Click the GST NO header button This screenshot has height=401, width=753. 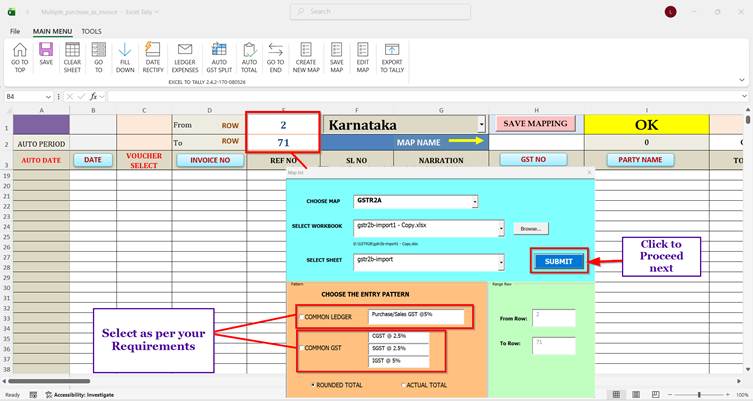pos(533,159)
